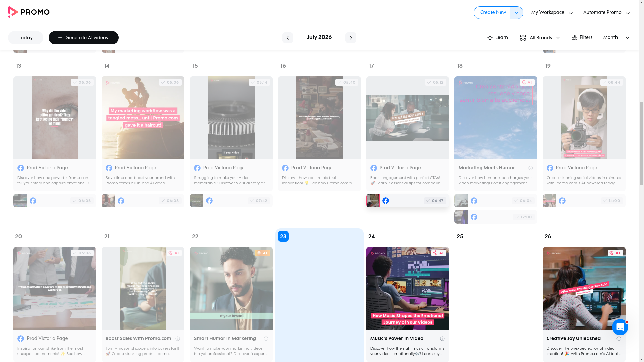Click the AI badge on Music's Power video
This screenshot has width=644, height=362.
pos(439,253)
